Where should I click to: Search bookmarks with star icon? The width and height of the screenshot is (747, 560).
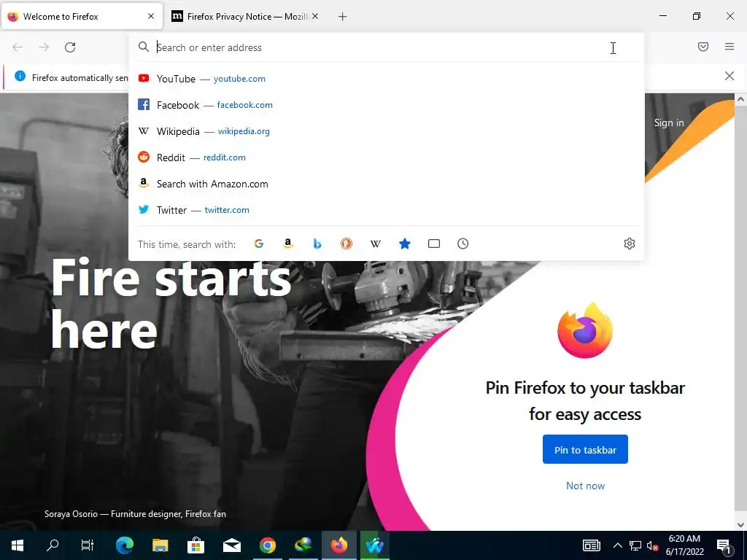point(404,244)
